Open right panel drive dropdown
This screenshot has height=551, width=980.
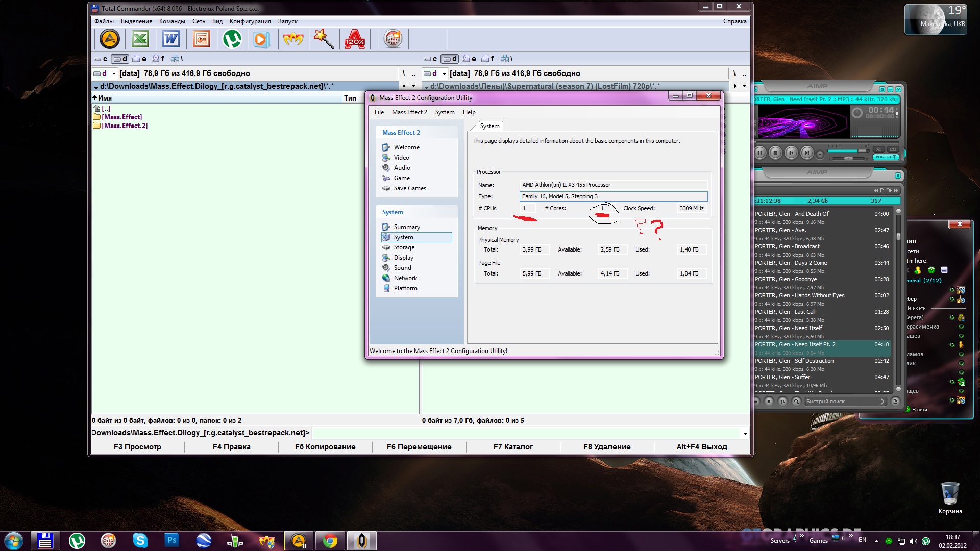click(x=444, y=73)
